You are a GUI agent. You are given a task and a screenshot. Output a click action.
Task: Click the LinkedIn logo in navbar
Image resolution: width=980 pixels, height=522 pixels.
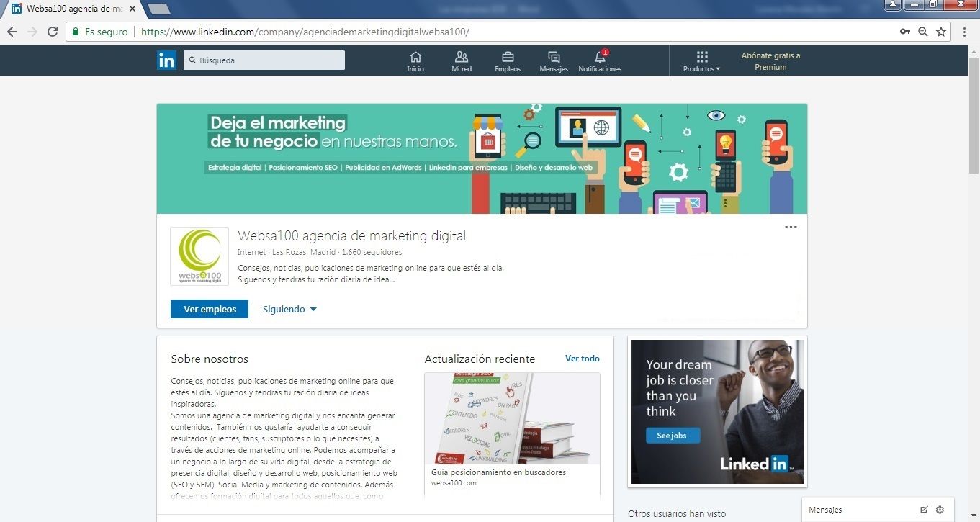[x=166, y=60]
